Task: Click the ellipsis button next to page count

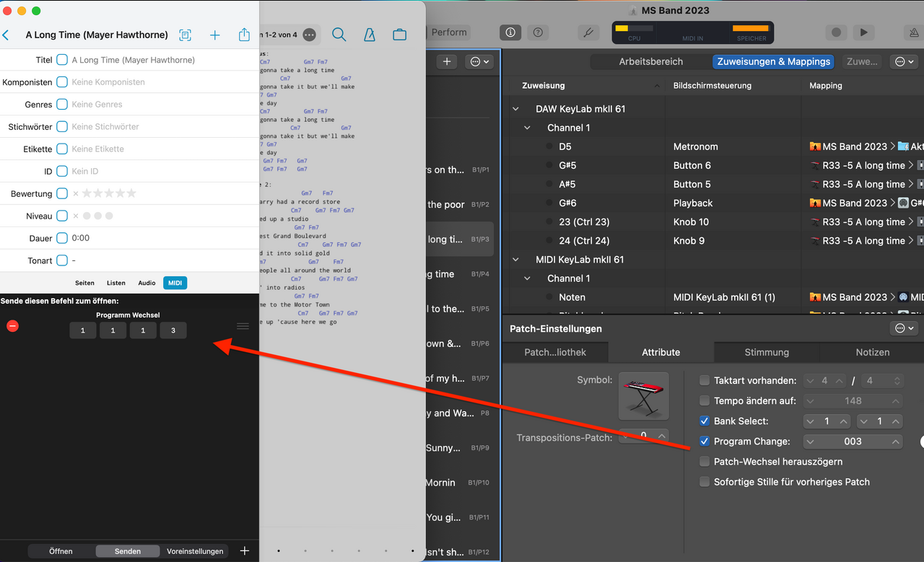Action: click(309, 35)
